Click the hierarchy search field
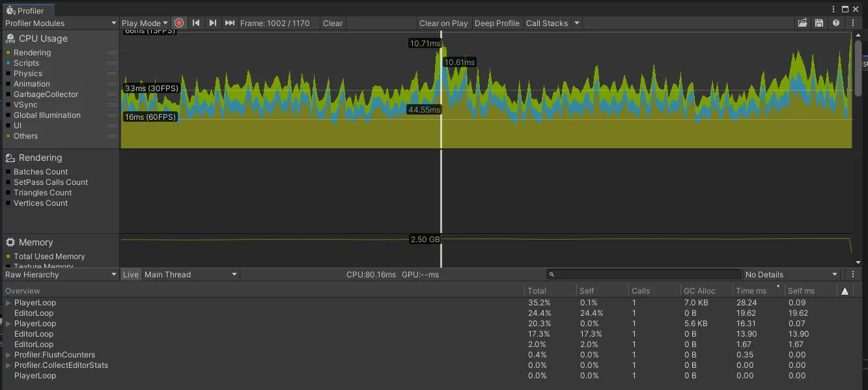Screen dimensions: 868x390 point(645,275)
